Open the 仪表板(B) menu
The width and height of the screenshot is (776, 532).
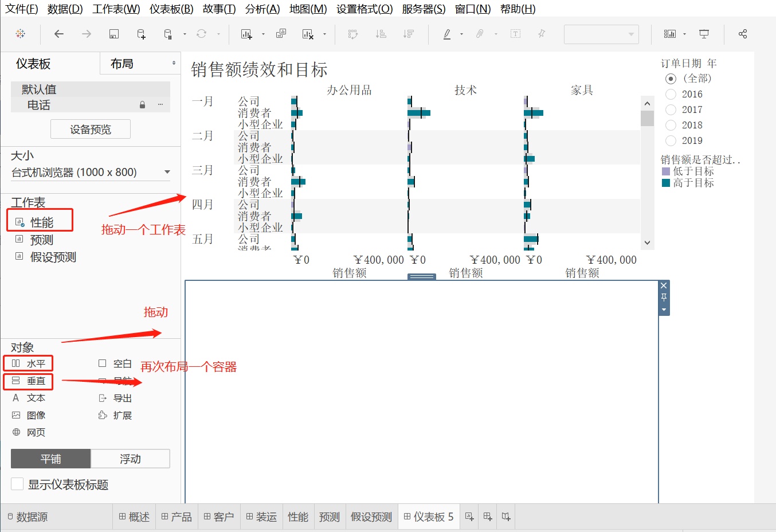pyautogui.click(x=171, y=9)
